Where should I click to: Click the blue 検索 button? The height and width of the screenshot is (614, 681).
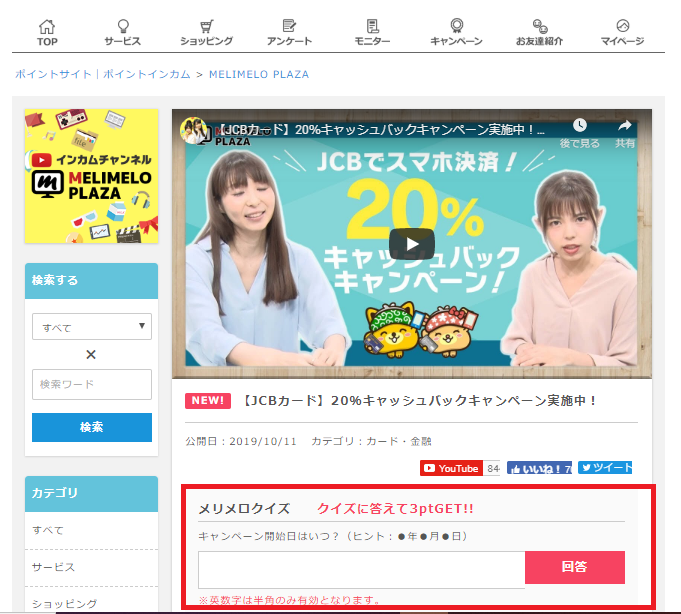92,427
